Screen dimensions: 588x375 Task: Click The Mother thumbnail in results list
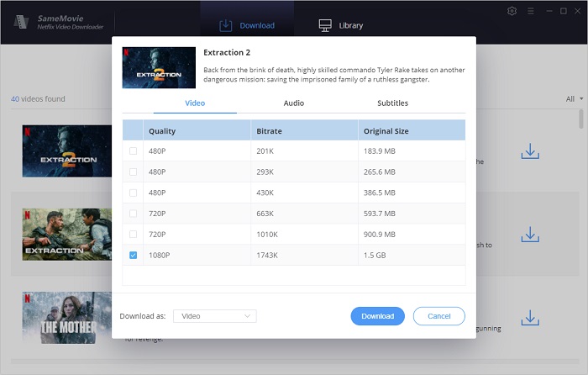tap(66, 318)
